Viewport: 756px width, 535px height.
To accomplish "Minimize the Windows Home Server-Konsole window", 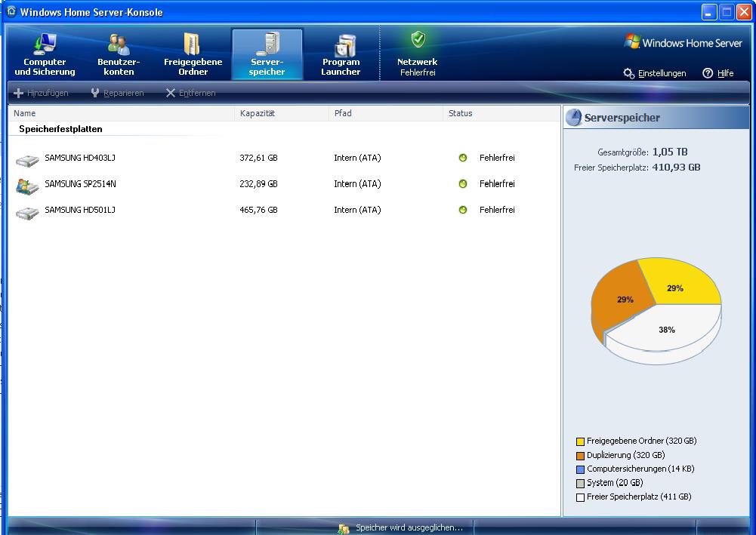I will coord(708,12).
